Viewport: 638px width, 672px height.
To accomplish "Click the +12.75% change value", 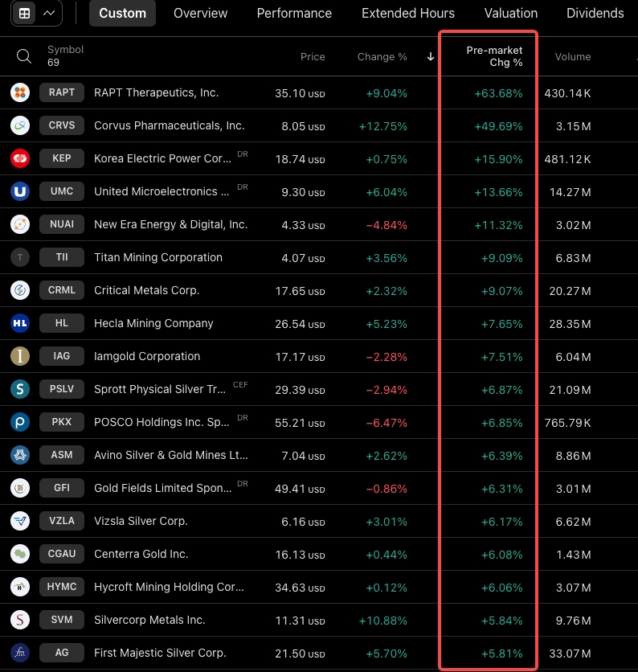I will pyautogui.click(x=383, y=126).
